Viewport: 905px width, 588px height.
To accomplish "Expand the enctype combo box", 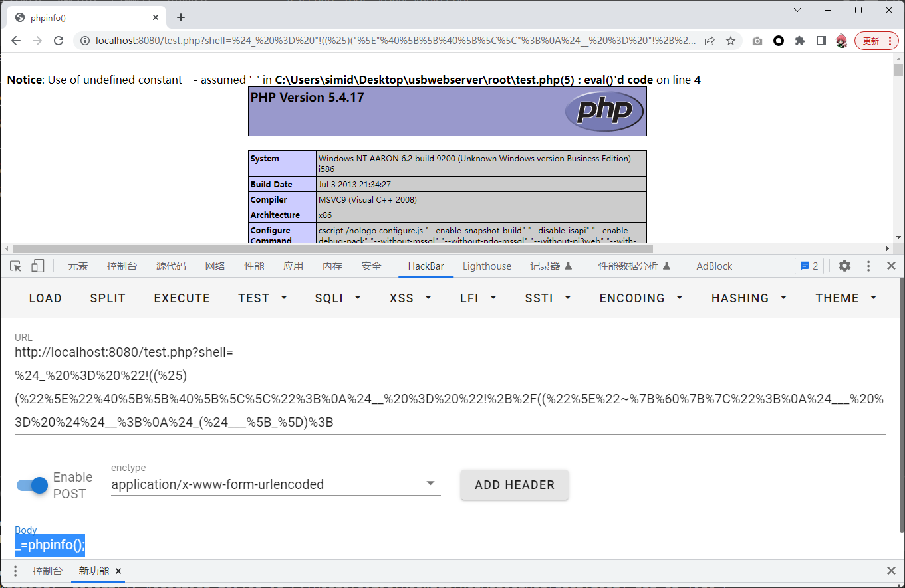I will pyautogui.click(x=275, y=484).
